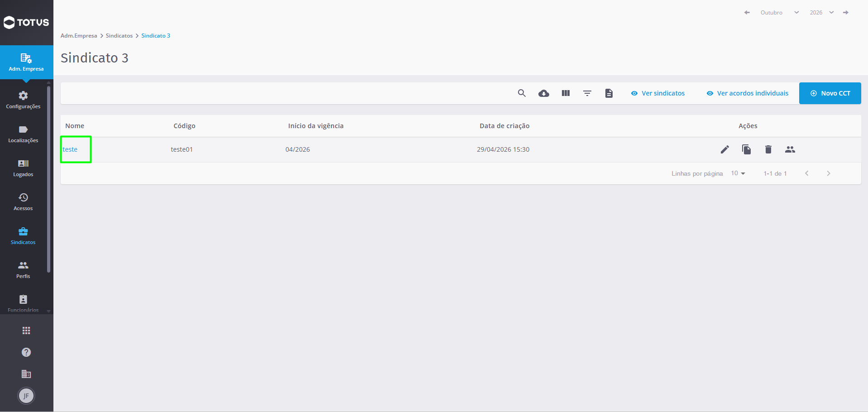868x412 pixels.
Task: Delete the teste row with trash icon
Action: (768, 149)
